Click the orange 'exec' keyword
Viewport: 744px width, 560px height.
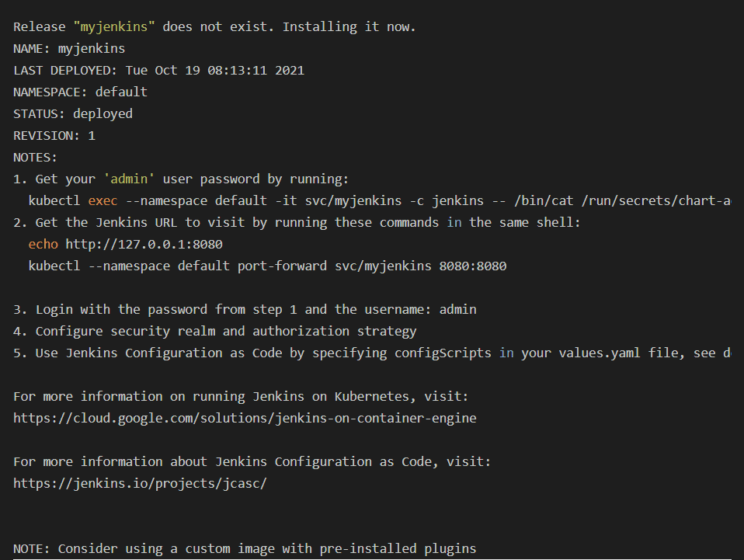coord(103,200)
